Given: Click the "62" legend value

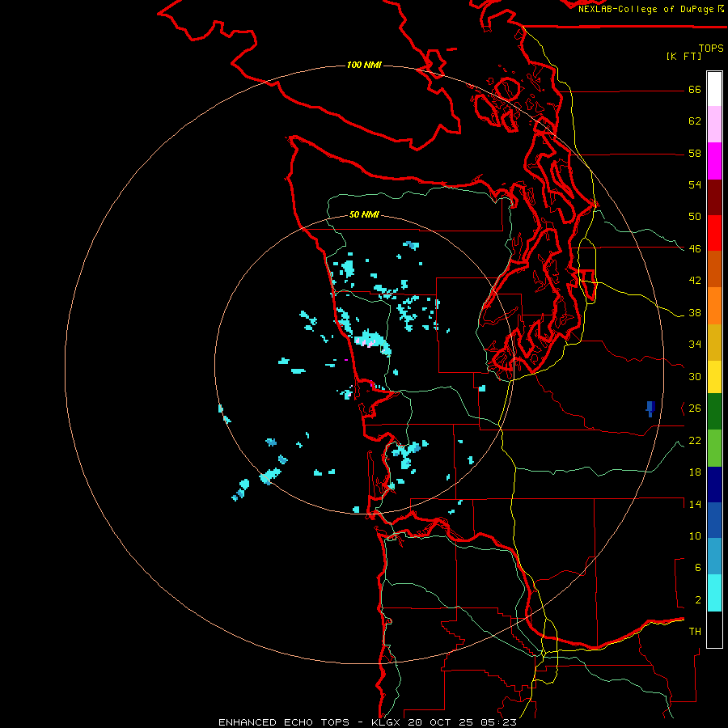Looking at the screenshot, I should (695, 121).
